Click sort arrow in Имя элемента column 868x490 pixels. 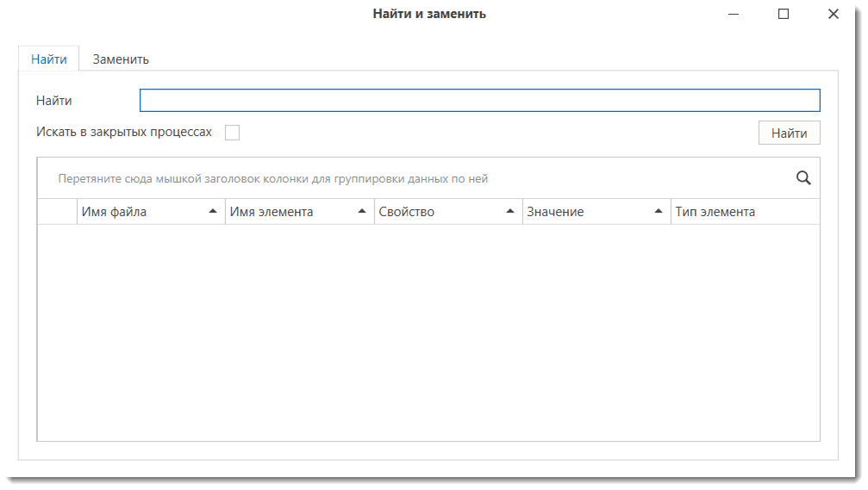[362, 212]
